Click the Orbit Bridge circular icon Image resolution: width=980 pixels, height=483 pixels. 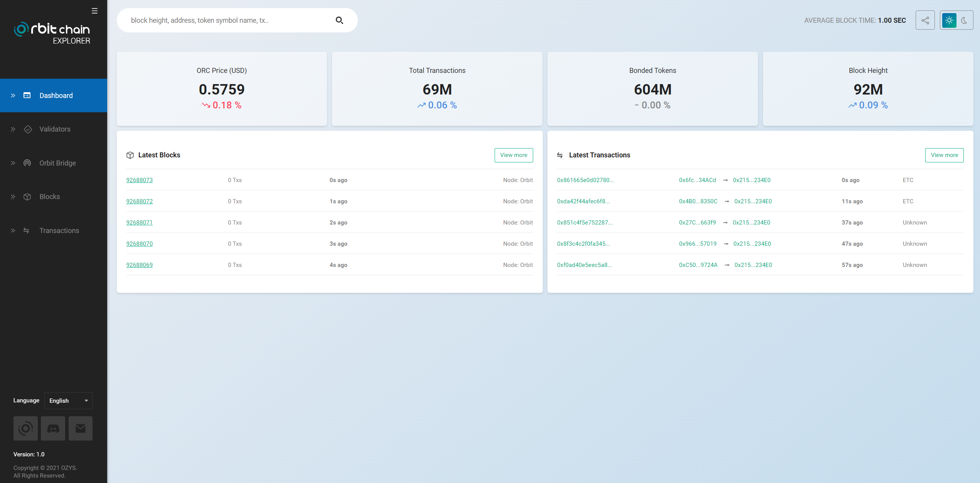pos(27,163)
